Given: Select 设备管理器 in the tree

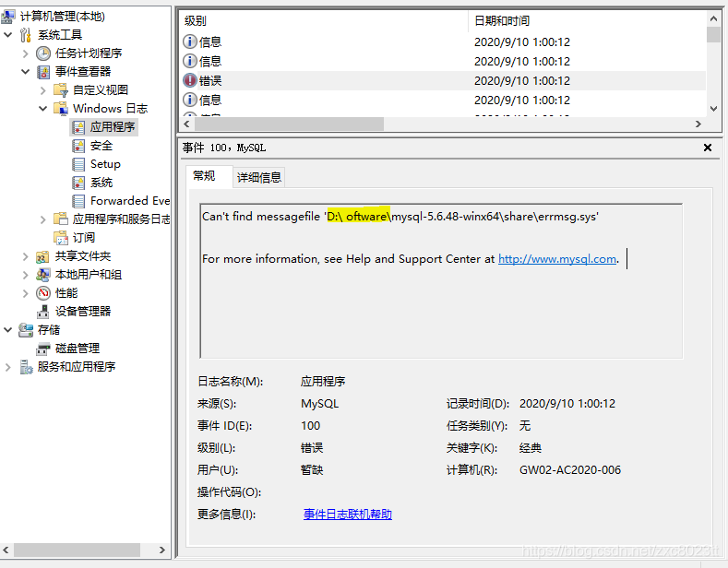Looking at the screenshot, I should pyautogui.click(x=83, y=312).
